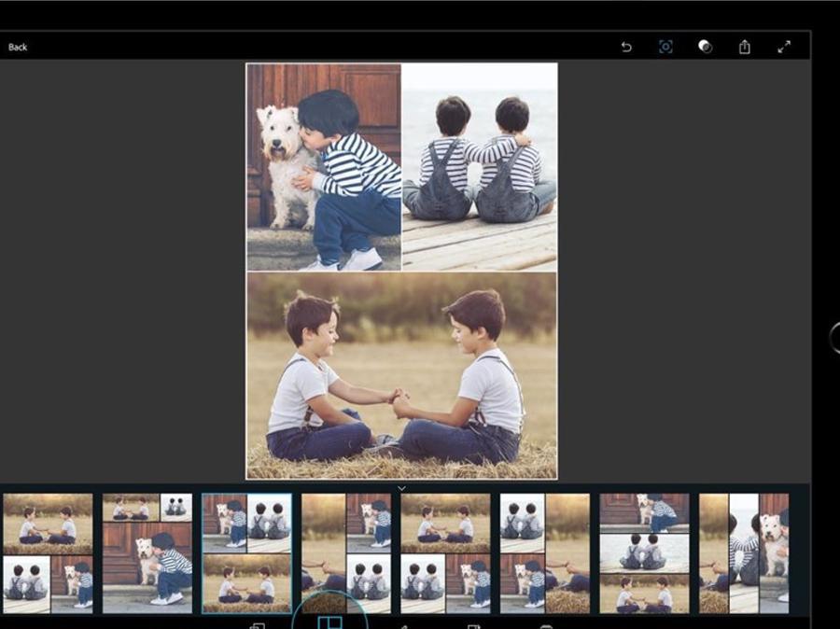The height and width of the screenshot is (629, 840).
Task: Tap the share export icon
Action: pos(745,47)
